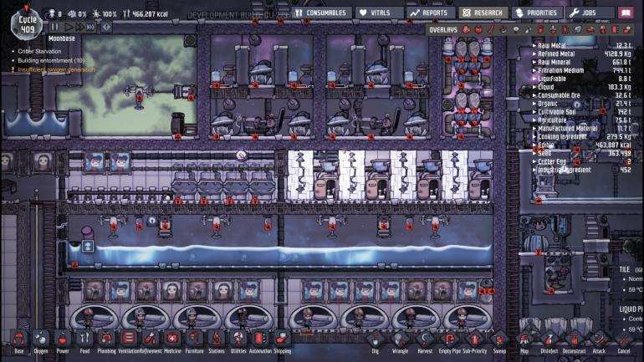Open the Automation build category
Screen dimensions: 644x362
pyautogui.click(x=260, y=341)
